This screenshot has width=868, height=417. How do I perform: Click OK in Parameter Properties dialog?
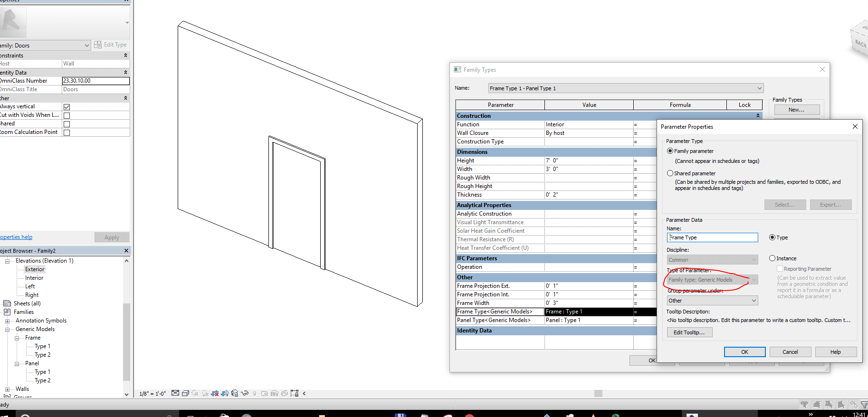744,352
